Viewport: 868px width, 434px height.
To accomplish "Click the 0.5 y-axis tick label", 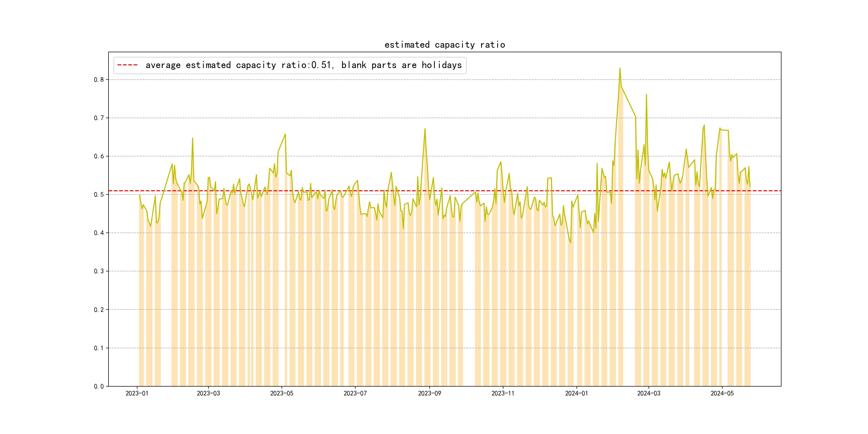I will (99, 195).
